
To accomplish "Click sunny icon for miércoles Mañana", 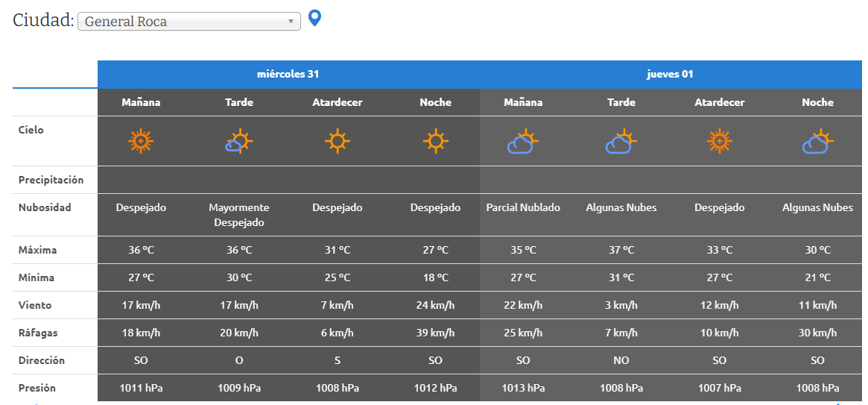I will (x=141, y=141).
